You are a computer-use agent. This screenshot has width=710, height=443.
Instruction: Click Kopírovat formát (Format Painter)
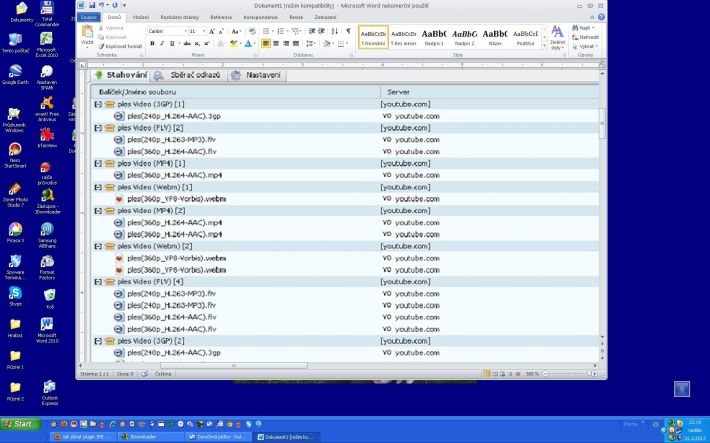[120, 46]
